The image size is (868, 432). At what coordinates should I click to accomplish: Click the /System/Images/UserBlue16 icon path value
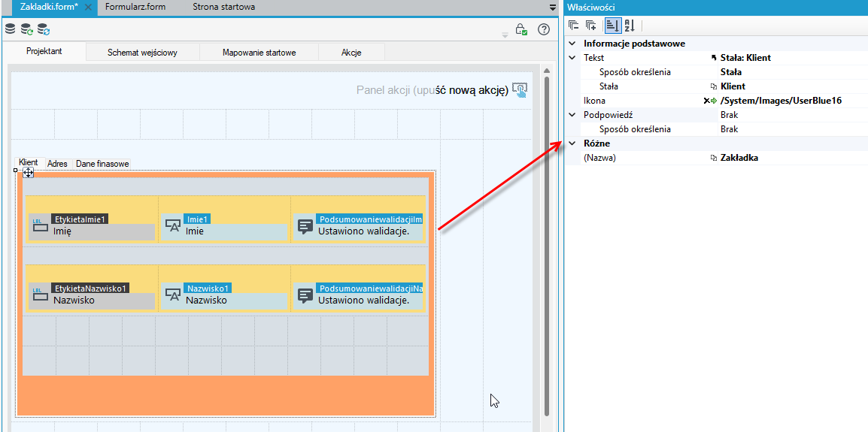pyautogui.click(x=781, y=101)
